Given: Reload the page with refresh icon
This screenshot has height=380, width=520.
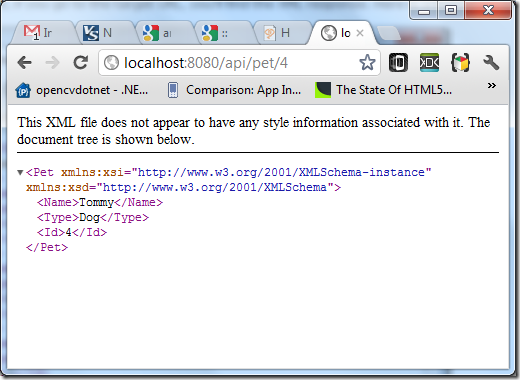Looking at the screenshot, I should coord(80,62).
